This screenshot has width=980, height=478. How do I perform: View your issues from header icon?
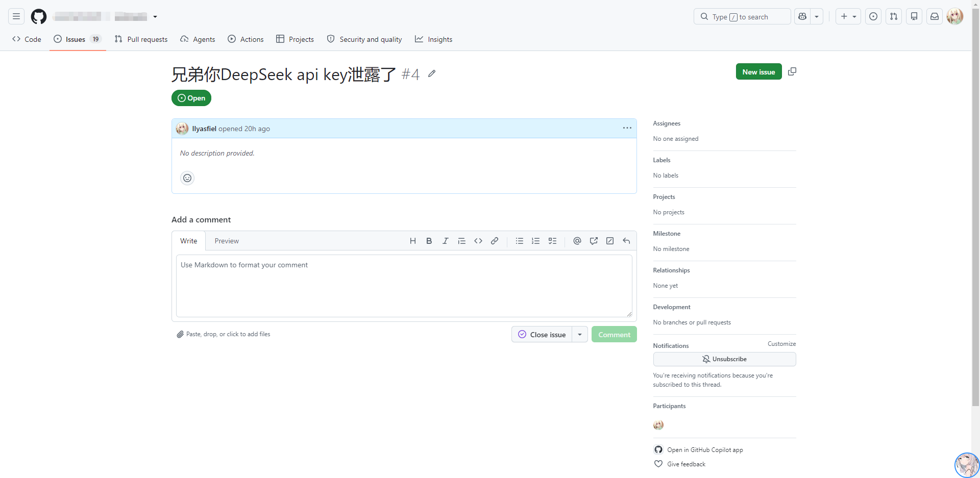pyautogui.click(x=873, y=16)
